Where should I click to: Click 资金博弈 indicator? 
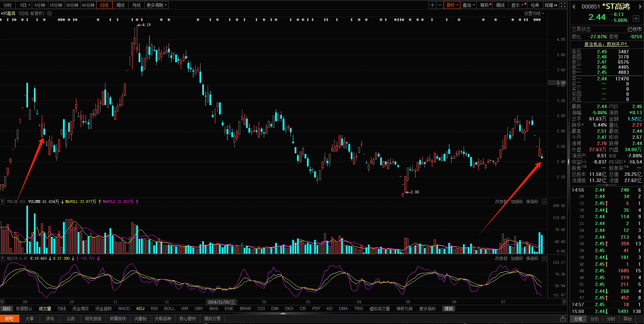pos(80,309)
